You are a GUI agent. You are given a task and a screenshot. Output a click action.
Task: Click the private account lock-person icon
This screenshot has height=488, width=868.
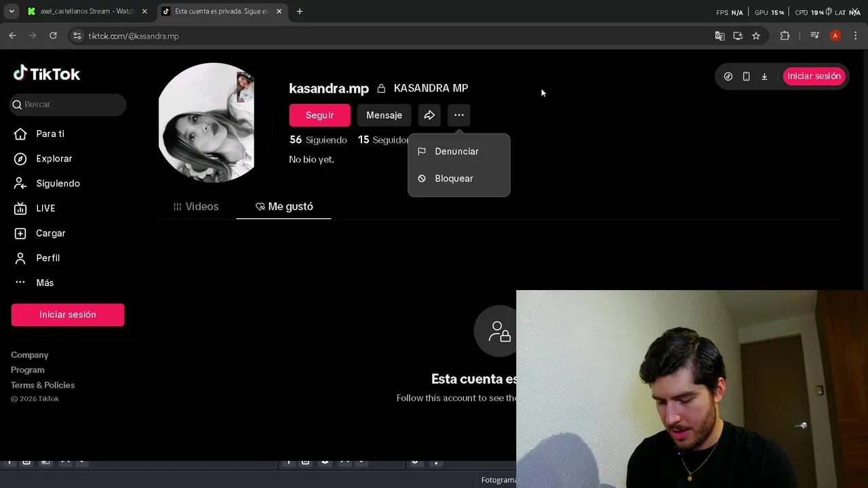point(499,331)
